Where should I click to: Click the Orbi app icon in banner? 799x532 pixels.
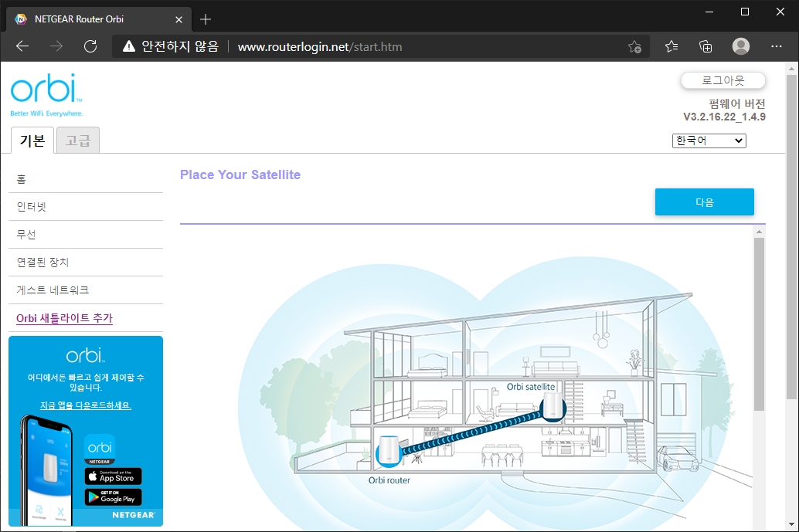click(100, 449)
